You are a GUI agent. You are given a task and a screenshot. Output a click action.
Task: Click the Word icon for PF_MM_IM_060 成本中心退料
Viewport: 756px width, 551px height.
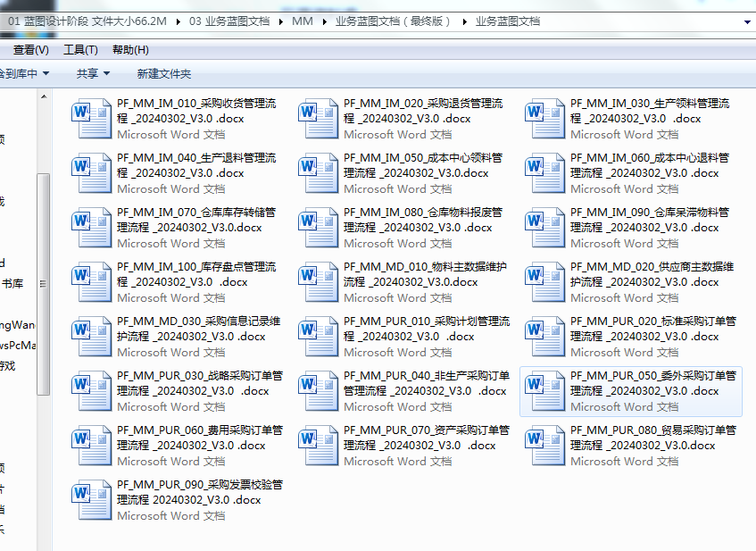point(544,173)
